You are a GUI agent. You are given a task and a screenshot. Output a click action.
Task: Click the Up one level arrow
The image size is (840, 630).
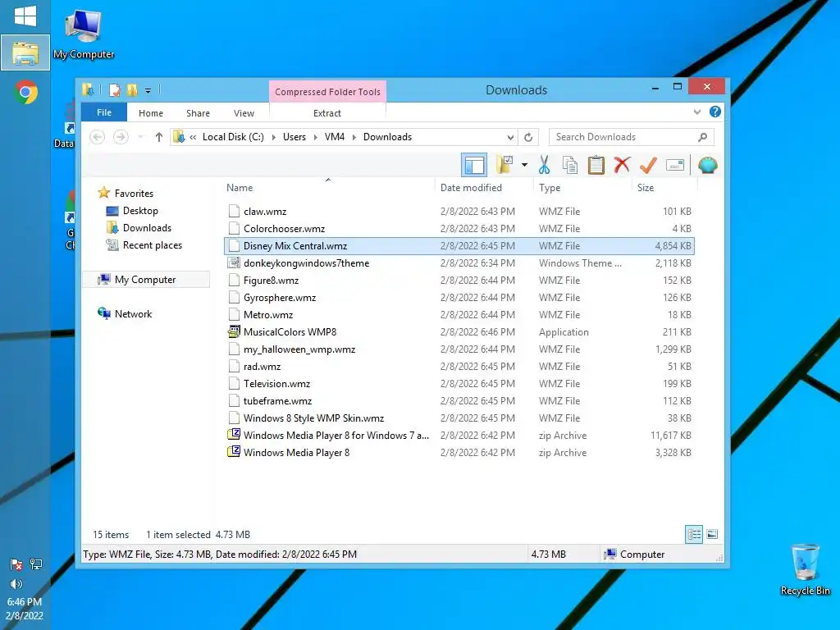click(158, 137)
